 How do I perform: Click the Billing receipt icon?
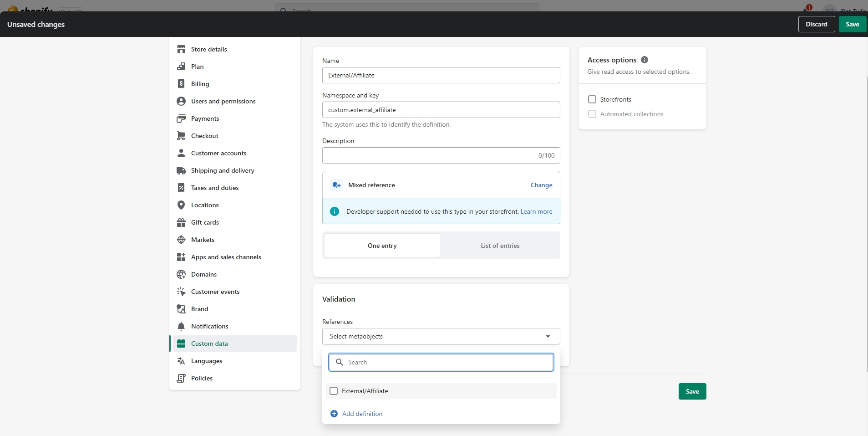coord(181,84)
